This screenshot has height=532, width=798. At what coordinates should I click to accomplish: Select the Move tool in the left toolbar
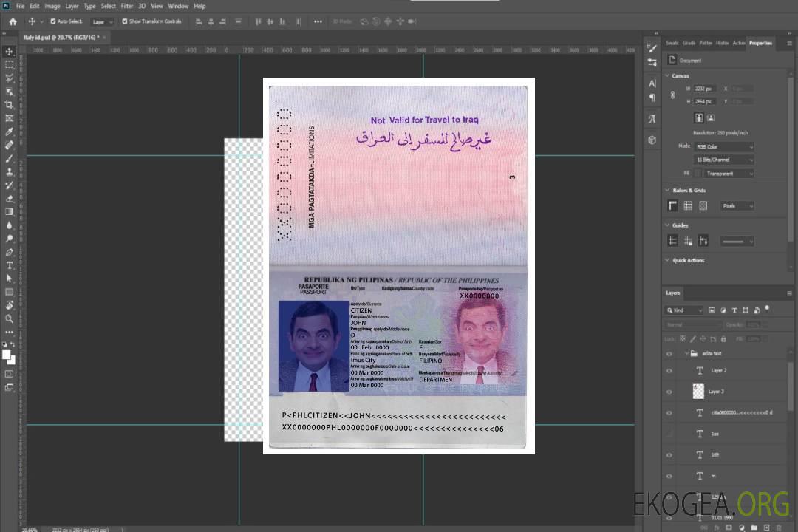9,52
